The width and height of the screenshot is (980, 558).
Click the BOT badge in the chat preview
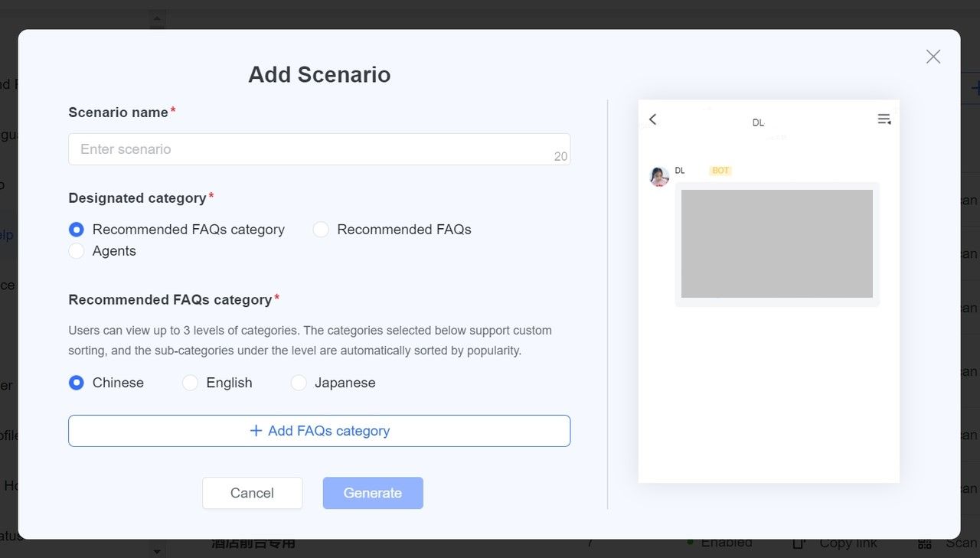click(719, 170)
